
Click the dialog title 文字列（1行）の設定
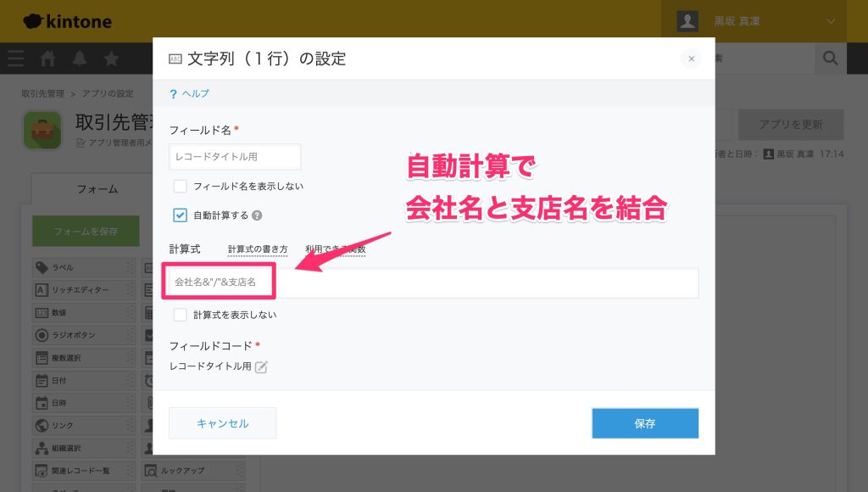click(267, 59)
